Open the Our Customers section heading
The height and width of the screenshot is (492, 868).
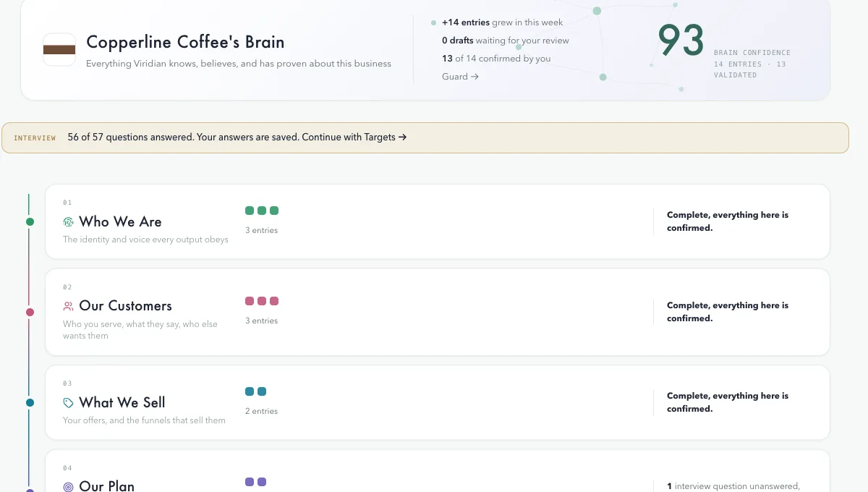pyautogui.click(x=126, y=306)
